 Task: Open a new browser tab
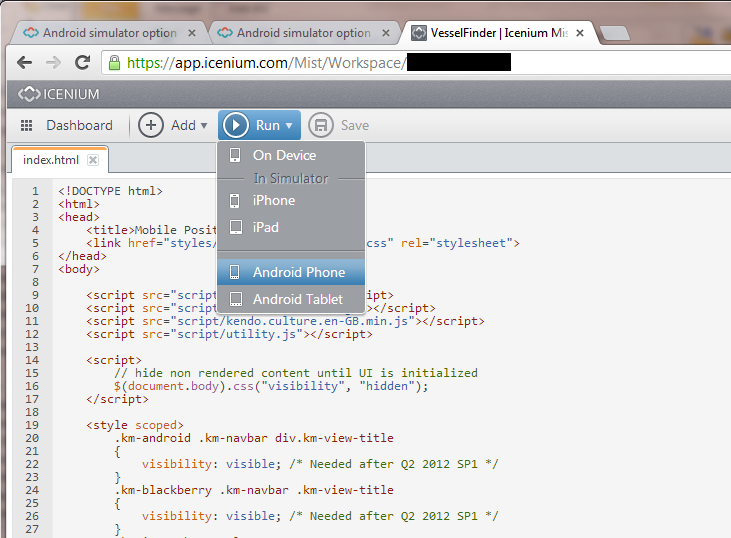click(615, 34)
